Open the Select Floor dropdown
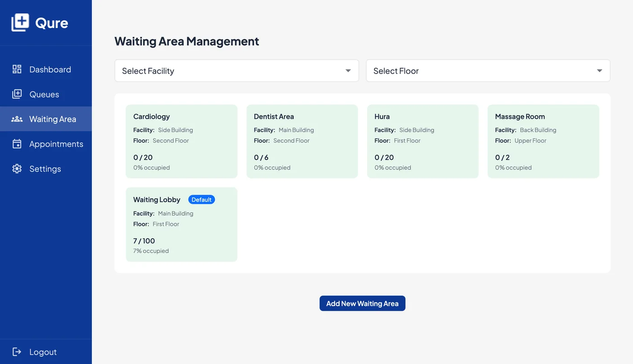The height and width of the screenshot is (364, 633). (x=488, y=70)
